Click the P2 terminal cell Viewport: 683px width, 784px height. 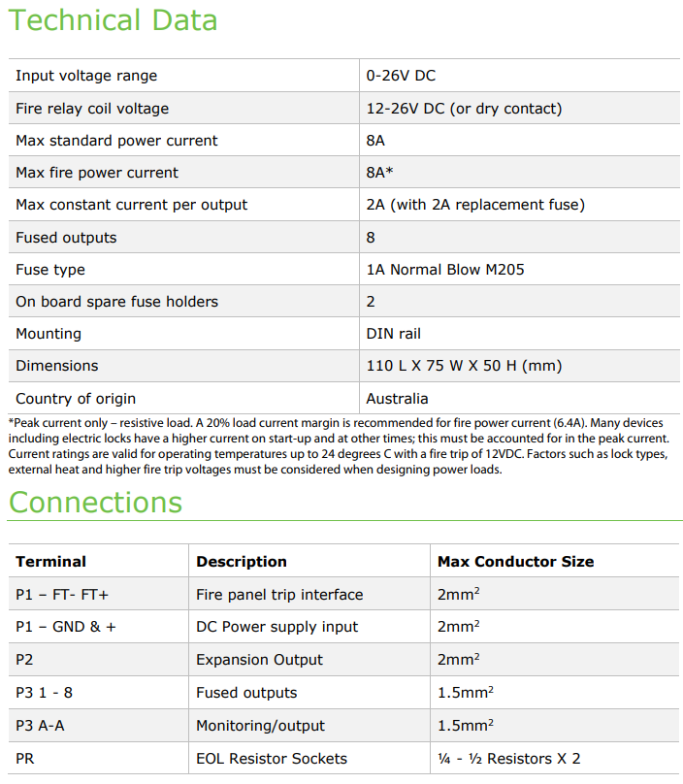pyautogui.click(x=25, y=660)
